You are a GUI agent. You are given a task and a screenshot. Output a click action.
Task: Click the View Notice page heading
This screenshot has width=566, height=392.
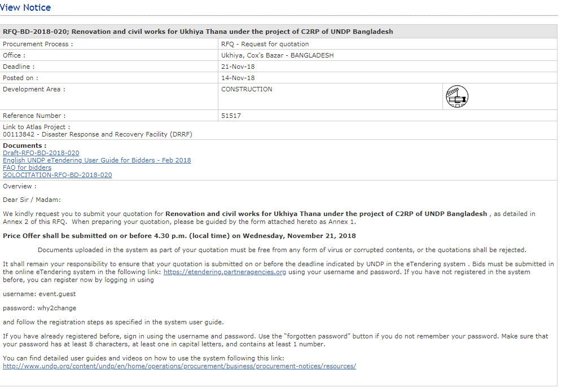25,7
